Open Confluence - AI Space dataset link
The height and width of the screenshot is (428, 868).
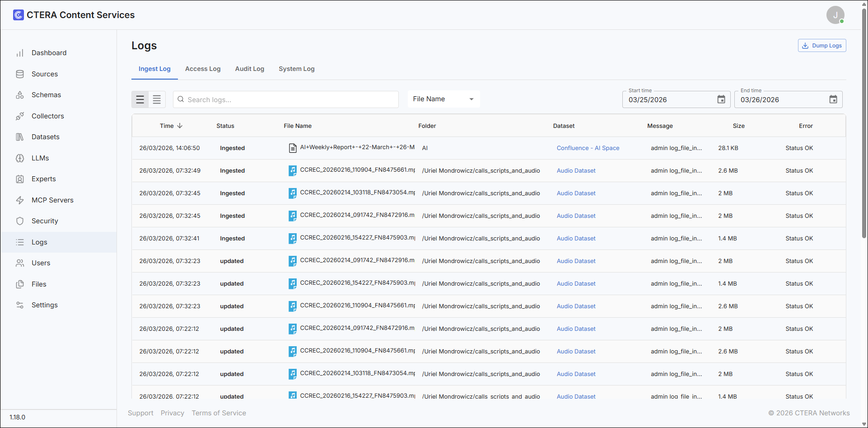click(x=588, y=148)
